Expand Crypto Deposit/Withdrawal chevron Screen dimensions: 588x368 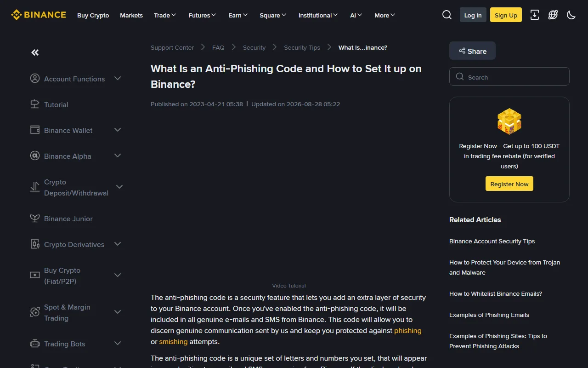[119, 187]
